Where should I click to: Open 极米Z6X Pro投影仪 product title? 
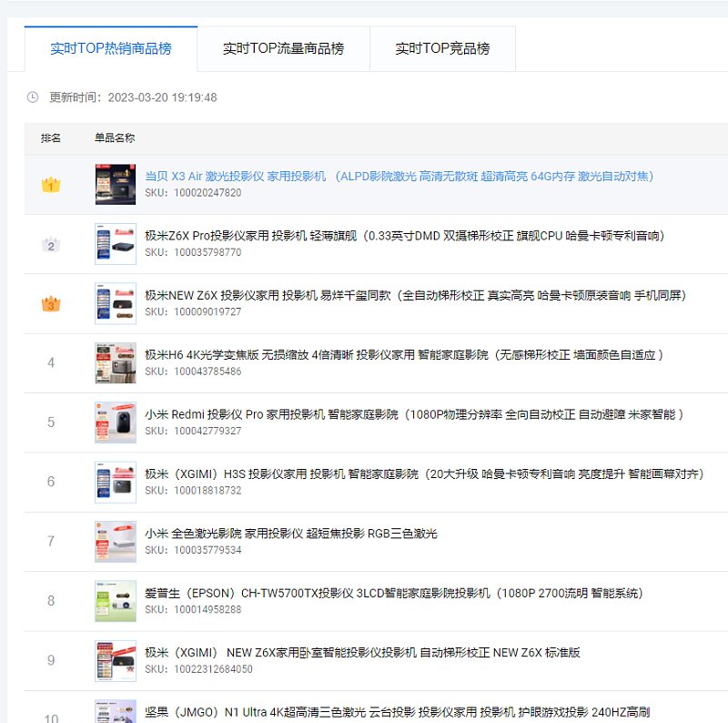point(404,236)
